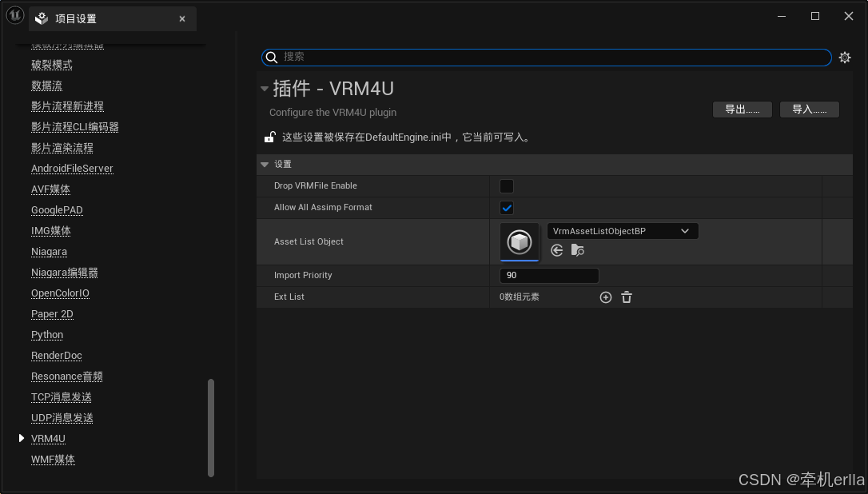868x494 pixels.
Task: Click the Drop VRMFile Enable label
Action: (x=316, y=185)
